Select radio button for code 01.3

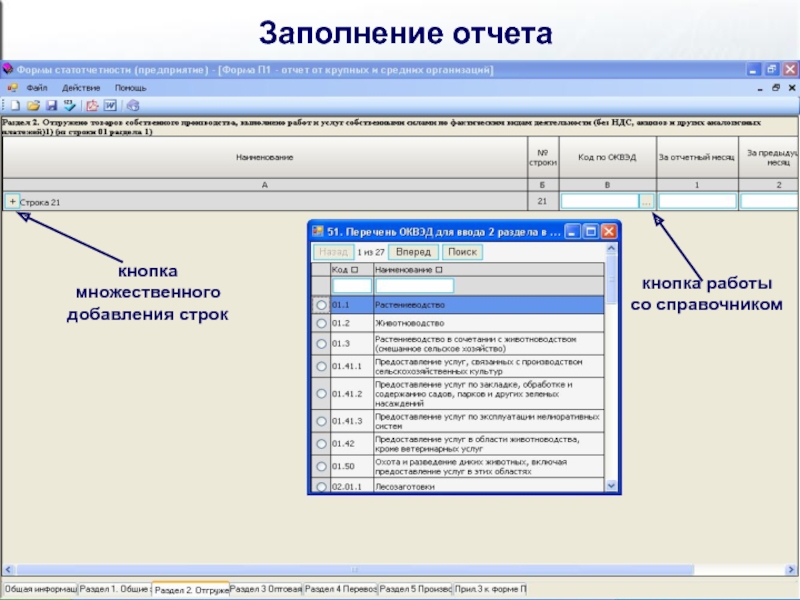click(321, 343)
